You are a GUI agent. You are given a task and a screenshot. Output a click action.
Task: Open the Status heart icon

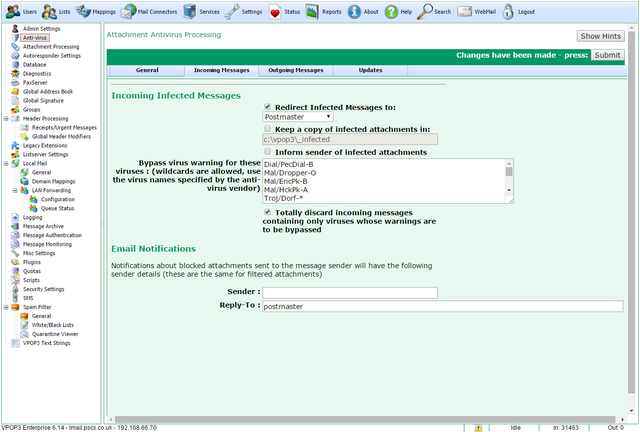point(275,12)
